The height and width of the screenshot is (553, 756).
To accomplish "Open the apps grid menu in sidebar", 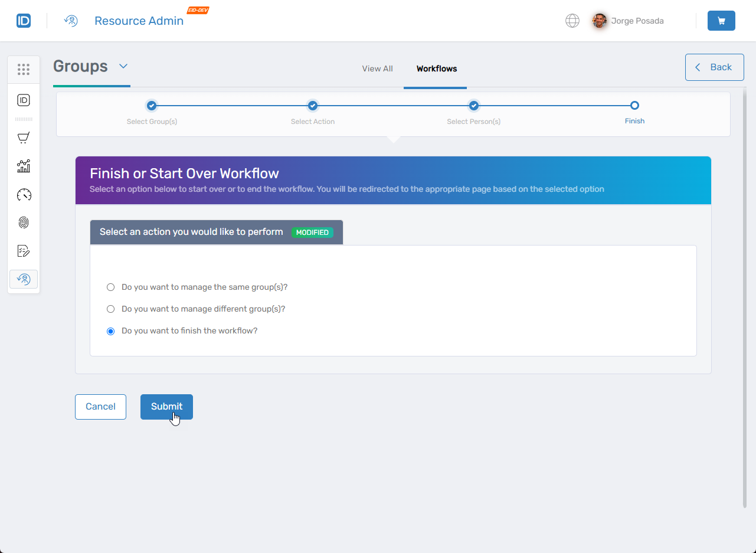I will coord(24,69).
